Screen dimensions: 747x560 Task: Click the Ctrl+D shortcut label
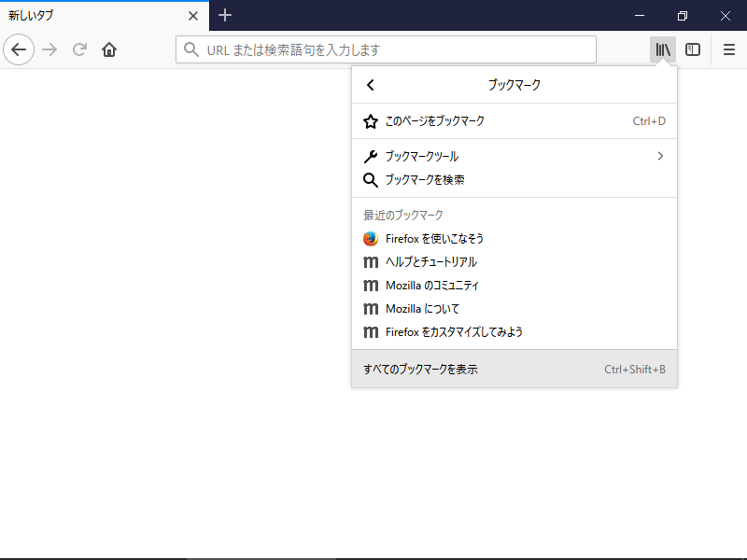[x=649, y=121]
